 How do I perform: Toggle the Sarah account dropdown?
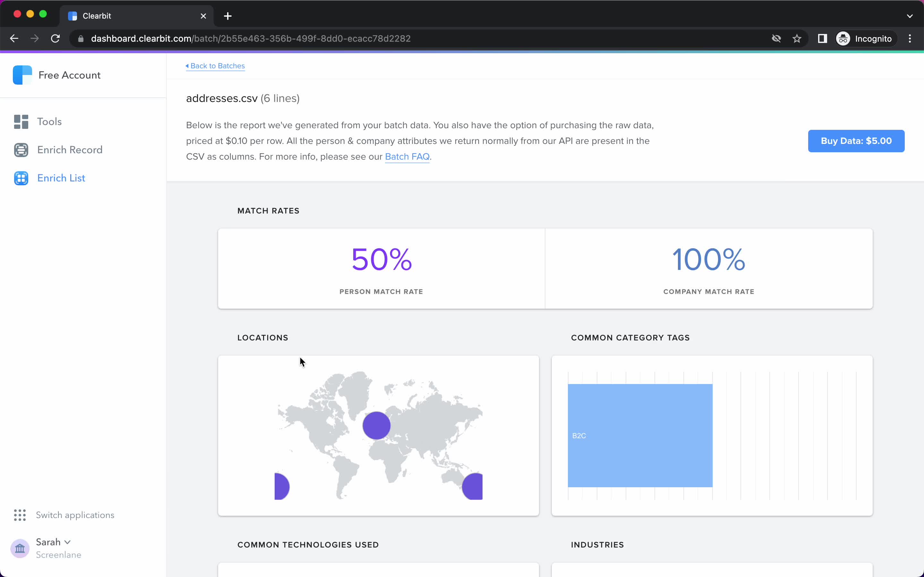[x=53, y=542]
